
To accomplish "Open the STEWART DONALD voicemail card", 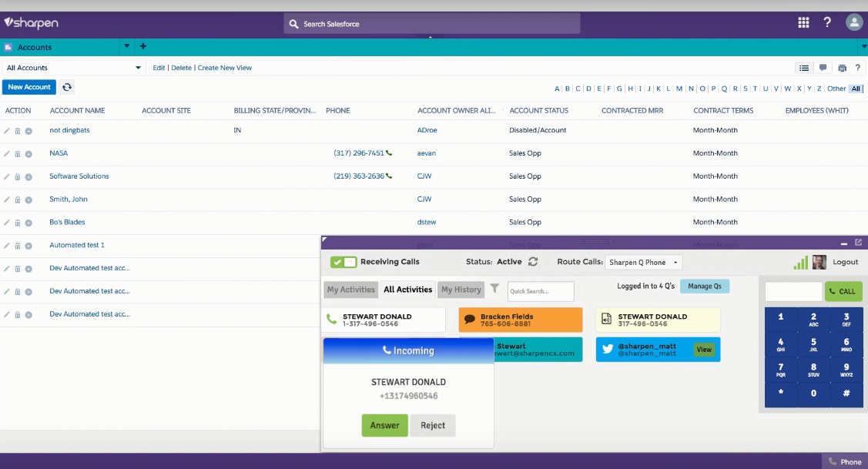I will coord(658,320).
